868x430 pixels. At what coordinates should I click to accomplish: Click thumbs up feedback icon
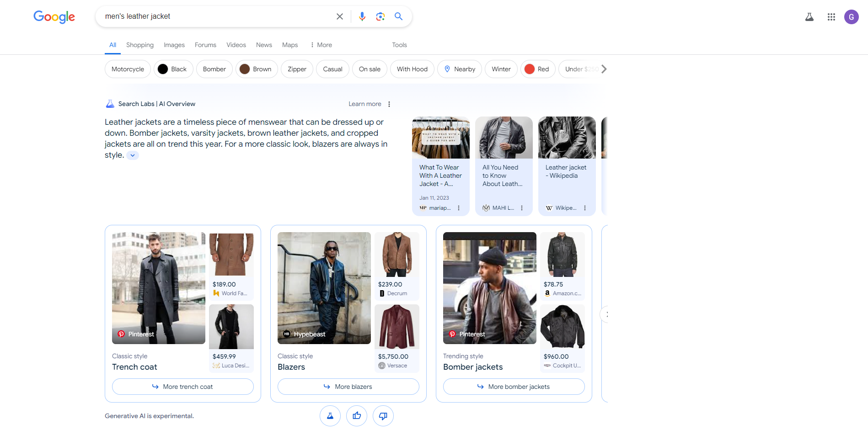[x=357, y=416]
